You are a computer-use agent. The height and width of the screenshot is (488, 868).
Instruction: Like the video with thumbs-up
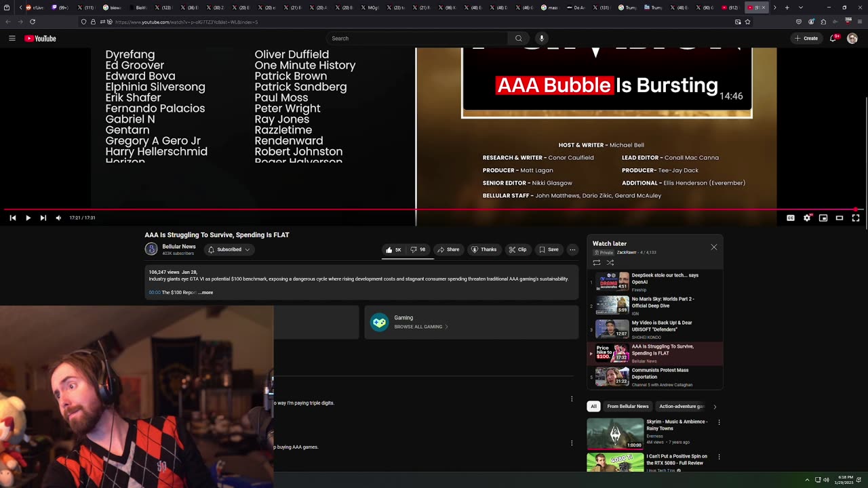(x=394, y=249)
